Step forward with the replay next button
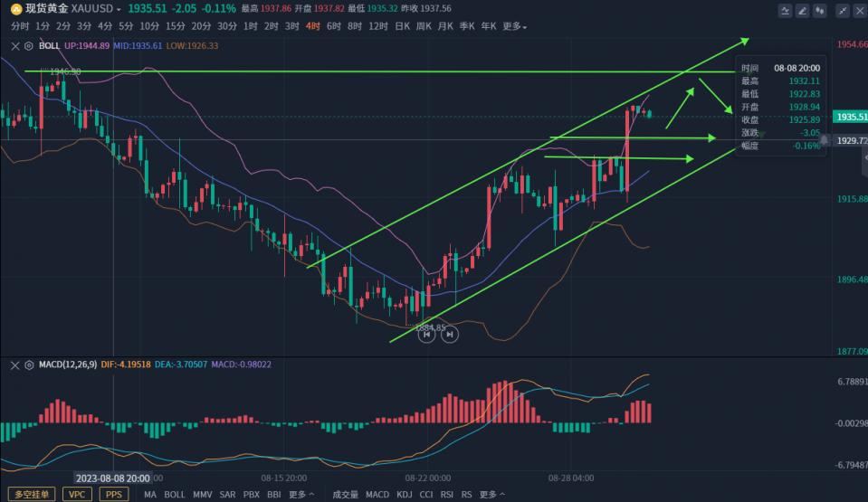Screen dimensions: 868x502 [x=449, y=335]
